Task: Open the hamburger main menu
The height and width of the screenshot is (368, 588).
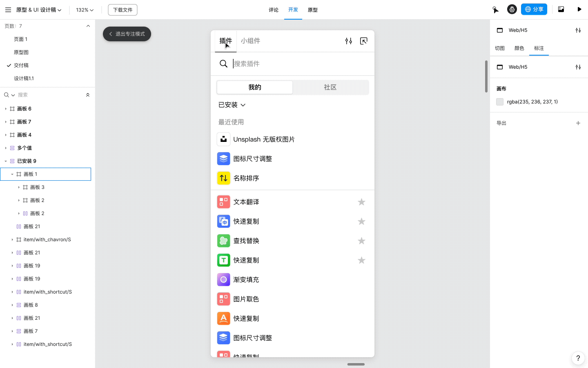Action: click(x=8, y=10)
